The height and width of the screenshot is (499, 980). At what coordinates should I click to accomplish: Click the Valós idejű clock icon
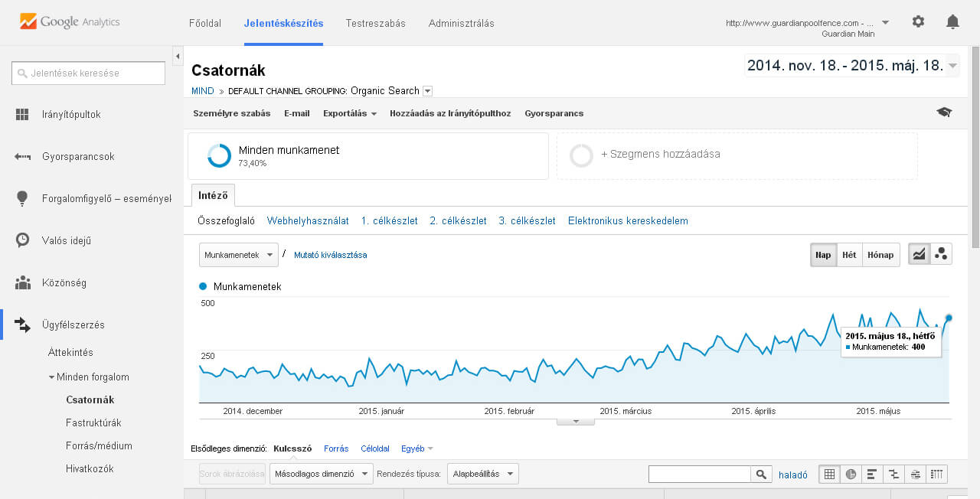[22, 240]
